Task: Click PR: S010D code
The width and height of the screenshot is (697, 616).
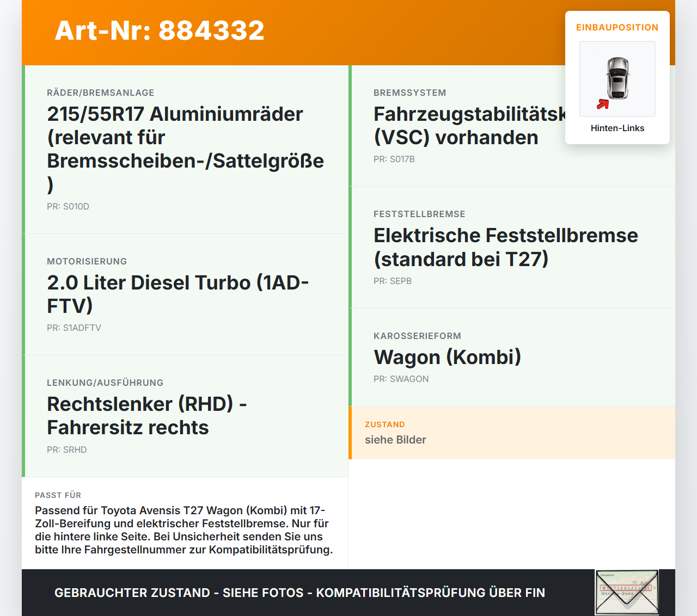Action: [x=68, y=206]
